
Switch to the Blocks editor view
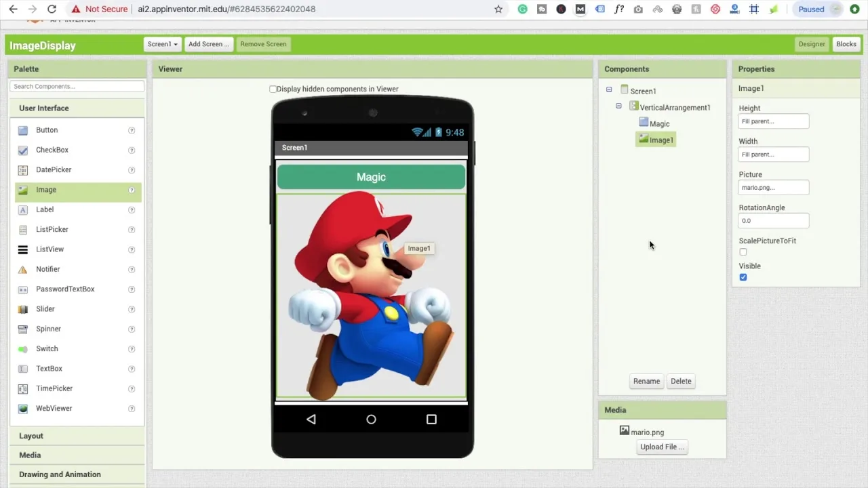[846, 44]
